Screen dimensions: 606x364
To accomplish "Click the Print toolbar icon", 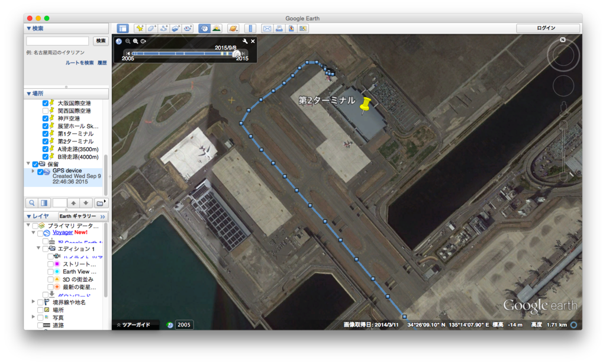I will click(279, 28).
